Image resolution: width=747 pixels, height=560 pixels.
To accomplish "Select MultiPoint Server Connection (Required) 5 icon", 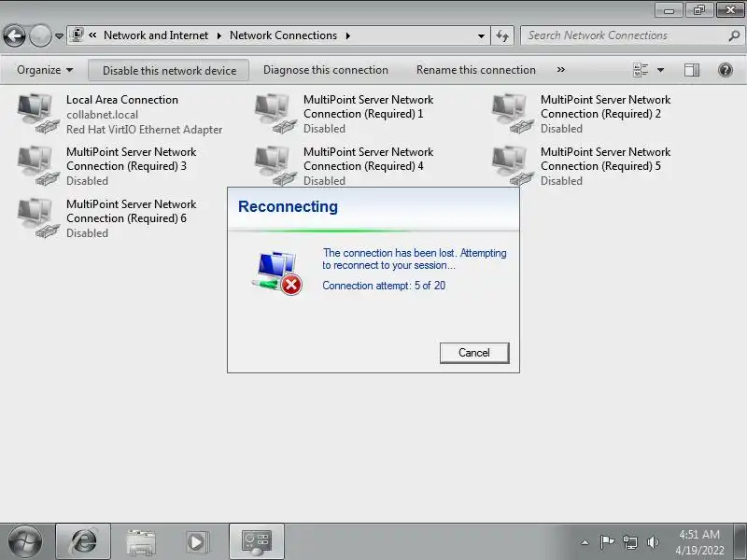I will [513, 165].
